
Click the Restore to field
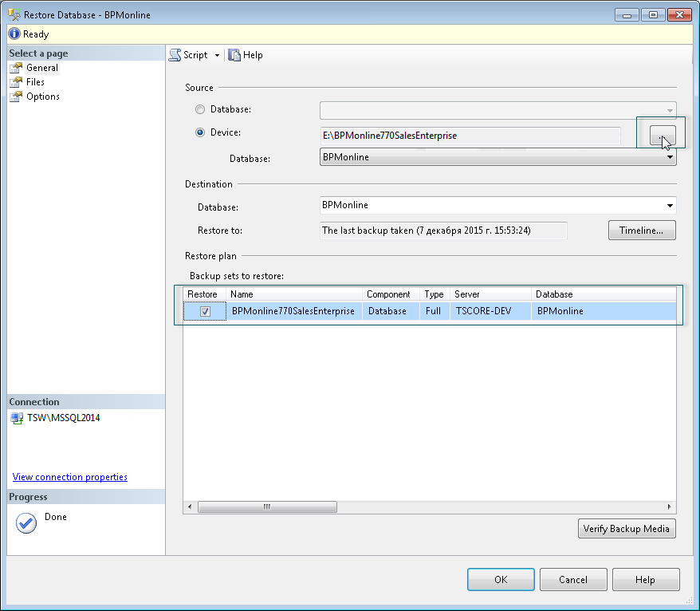443,231
